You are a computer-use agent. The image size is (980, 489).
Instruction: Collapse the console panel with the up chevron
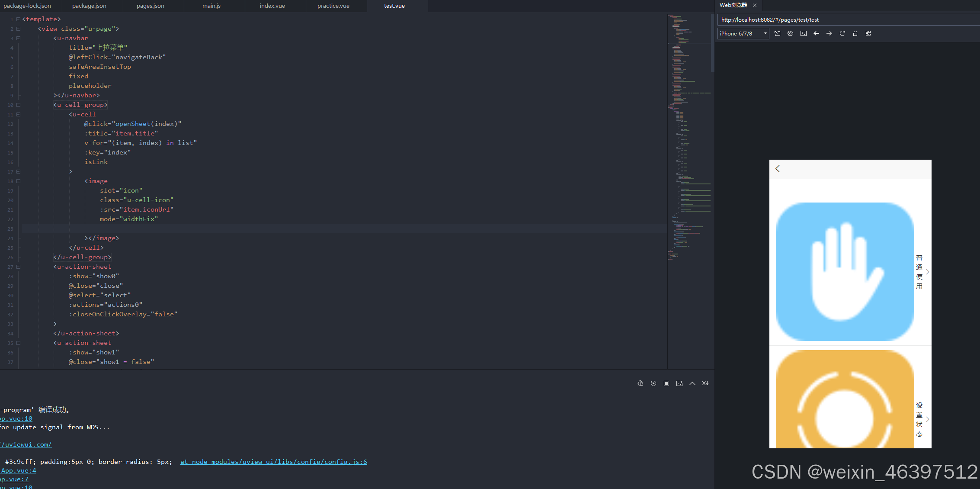pyautogui.click(x=692, y=383)
